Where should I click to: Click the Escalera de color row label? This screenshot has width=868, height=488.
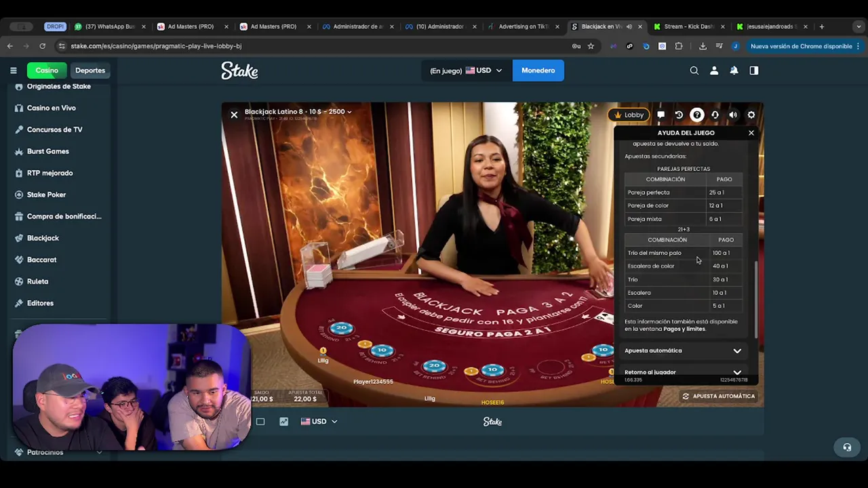651,266
